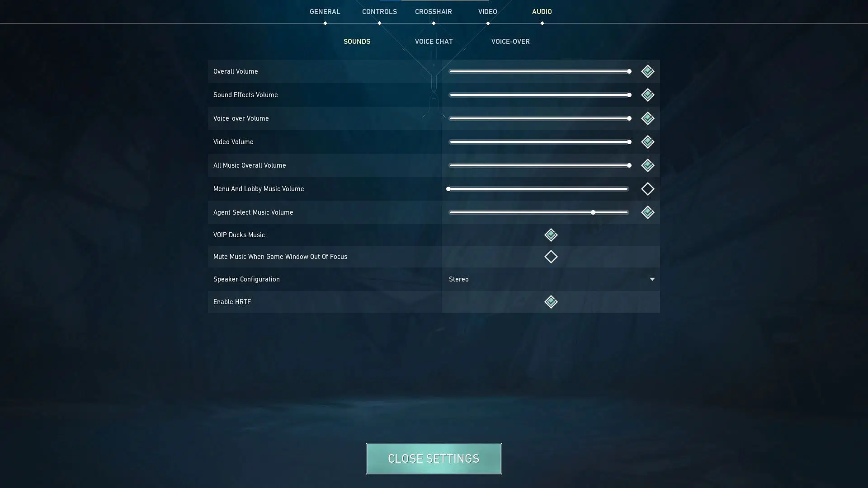Click the Voice-over Volume reset icon
This screenshot has height=488, width=868.
click(x=647, y=118)
